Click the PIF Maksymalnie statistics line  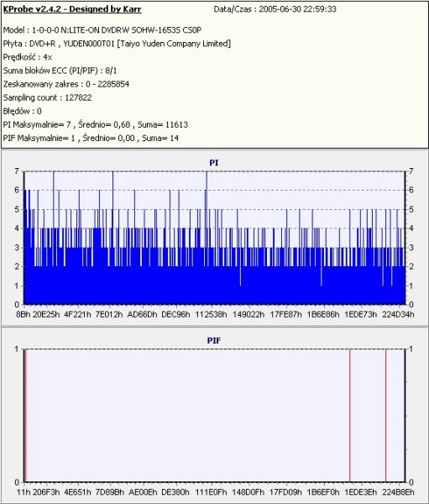click(x=91, y=138)
